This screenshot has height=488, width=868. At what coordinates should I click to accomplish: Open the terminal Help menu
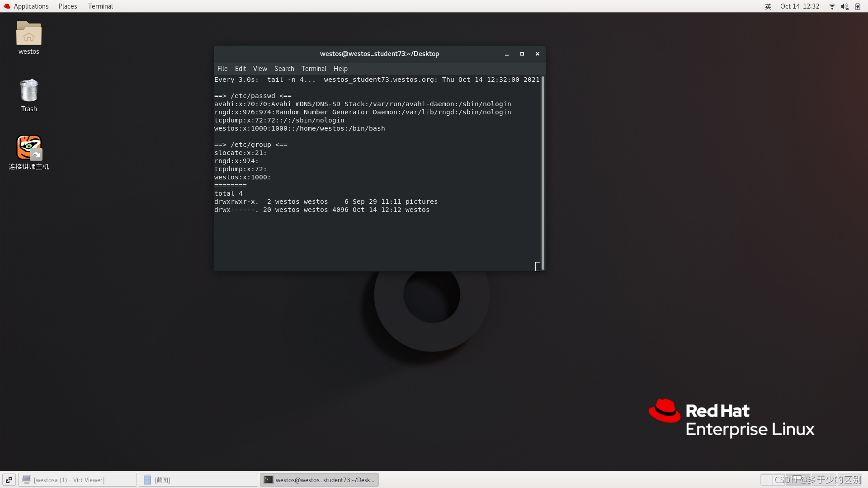[340, 69]
